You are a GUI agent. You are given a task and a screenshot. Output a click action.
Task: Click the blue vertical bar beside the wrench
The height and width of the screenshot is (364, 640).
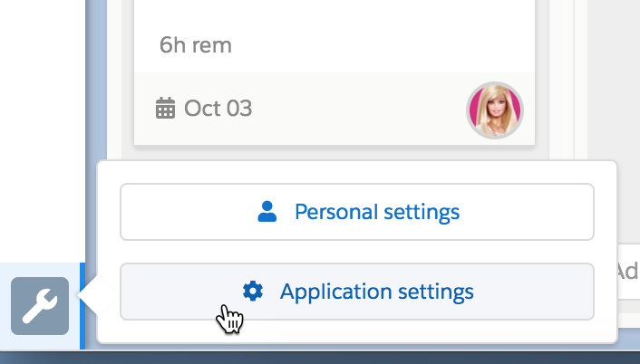tap(83, 306)
